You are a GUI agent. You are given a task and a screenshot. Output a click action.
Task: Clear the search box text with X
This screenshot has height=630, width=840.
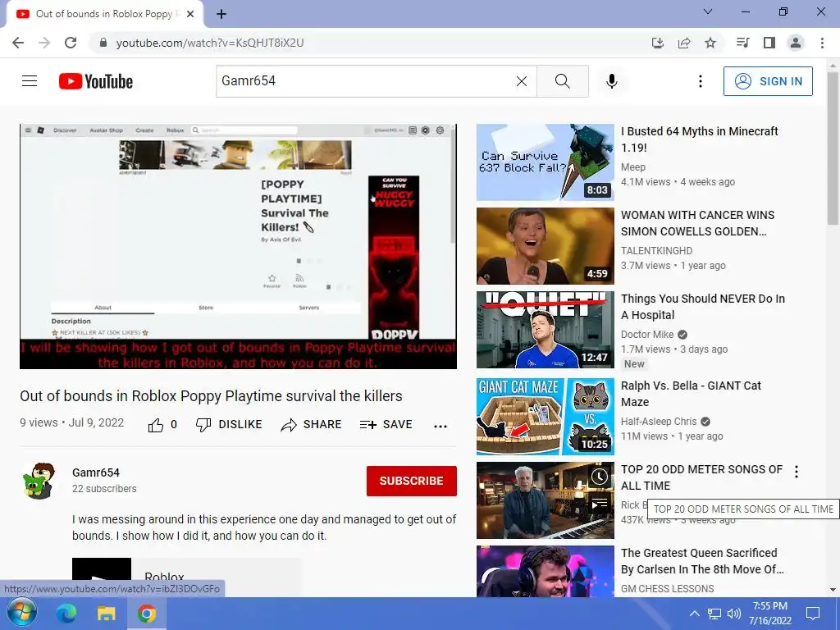point(521,81)
